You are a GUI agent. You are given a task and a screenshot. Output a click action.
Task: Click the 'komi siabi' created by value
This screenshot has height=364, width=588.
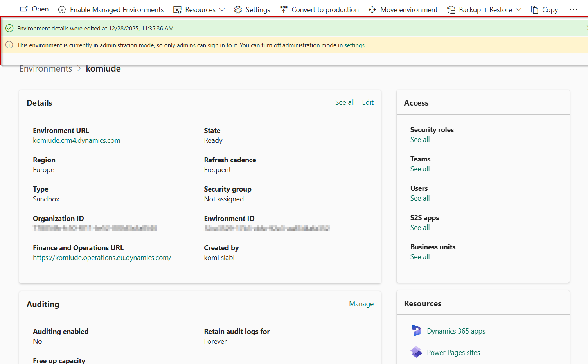(x=219, y=258)
